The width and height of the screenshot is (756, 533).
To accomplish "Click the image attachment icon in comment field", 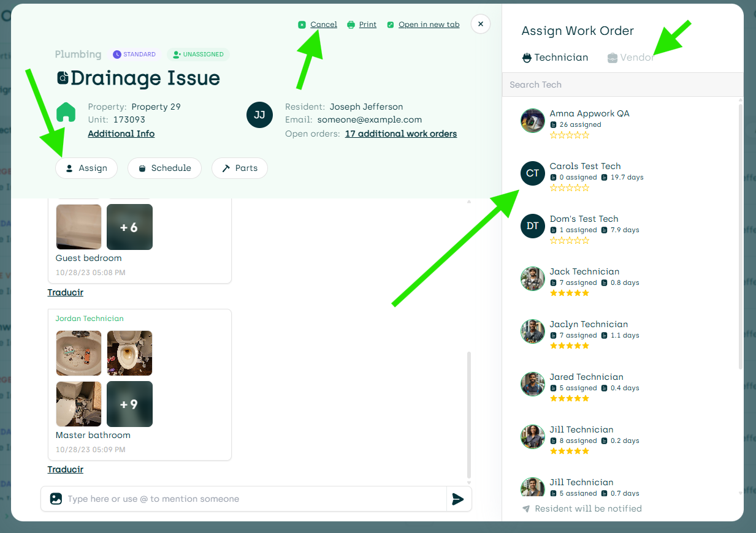I will [56, 499].
